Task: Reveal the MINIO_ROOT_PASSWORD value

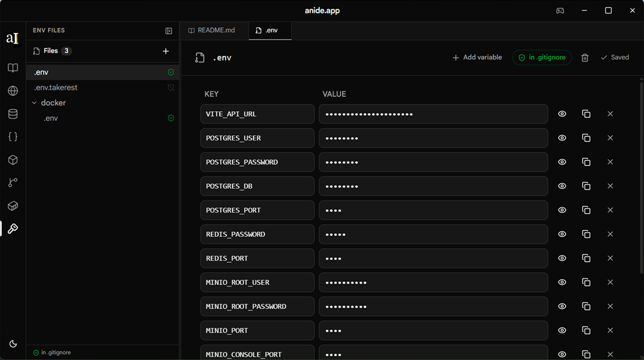Action: click(562, 306)
